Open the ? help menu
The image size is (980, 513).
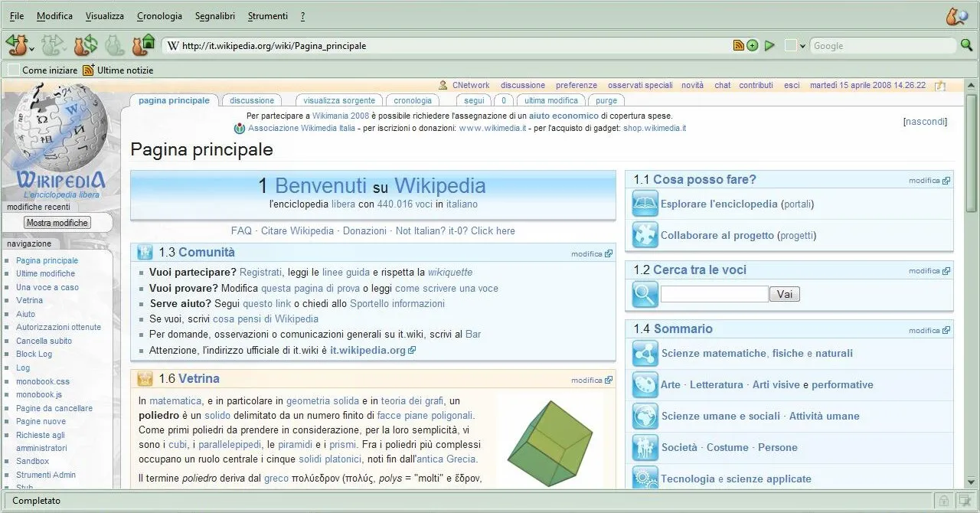302,15
